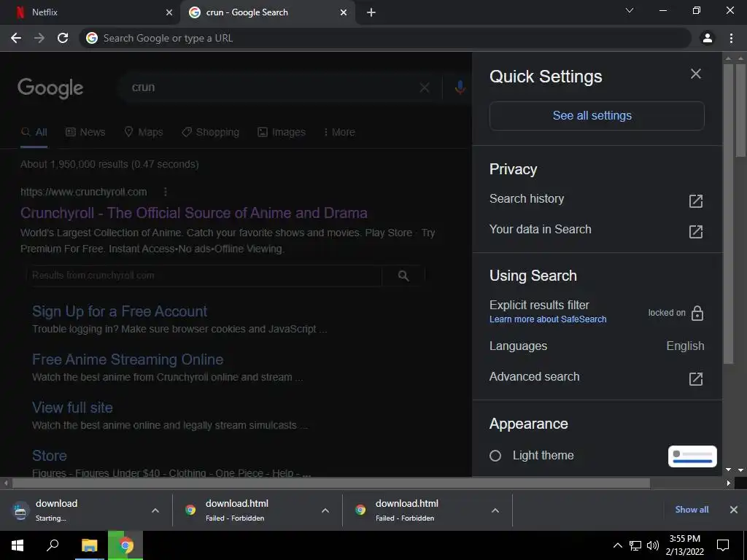
Task: Close the crun - Google Search tab
Action: (344, 12)
